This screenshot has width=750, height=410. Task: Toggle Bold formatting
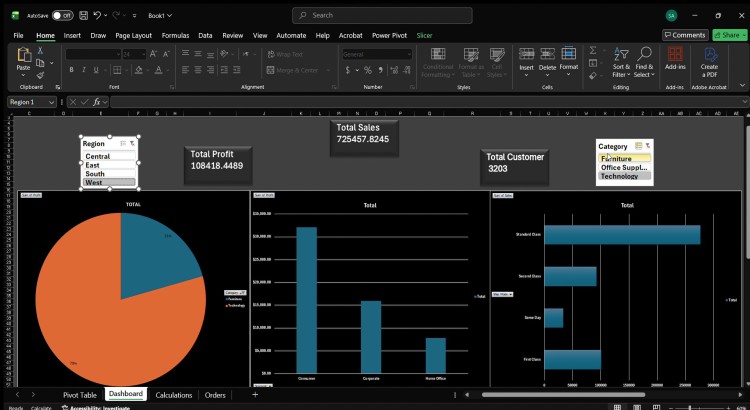(71, 70)
